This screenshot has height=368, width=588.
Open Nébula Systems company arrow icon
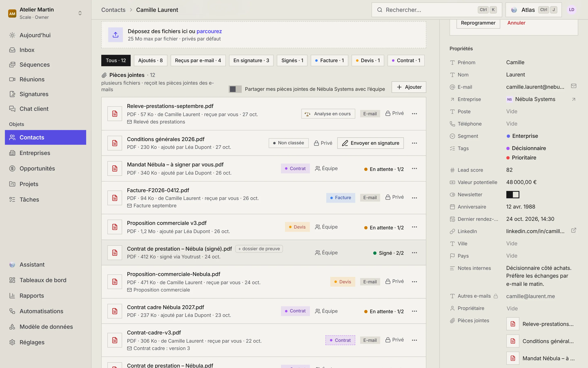pyautogui.click(x=574, y=99)
